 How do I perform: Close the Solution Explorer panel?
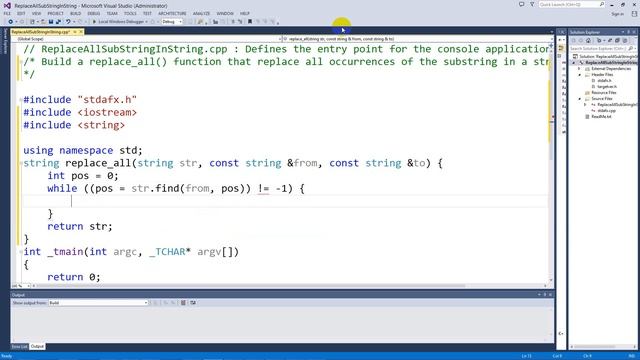point(634,32)
